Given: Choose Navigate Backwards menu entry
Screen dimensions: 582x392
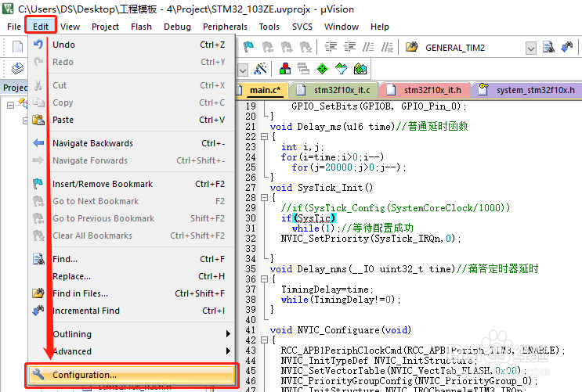Looking at the screenshot, I should click(132, 143).
